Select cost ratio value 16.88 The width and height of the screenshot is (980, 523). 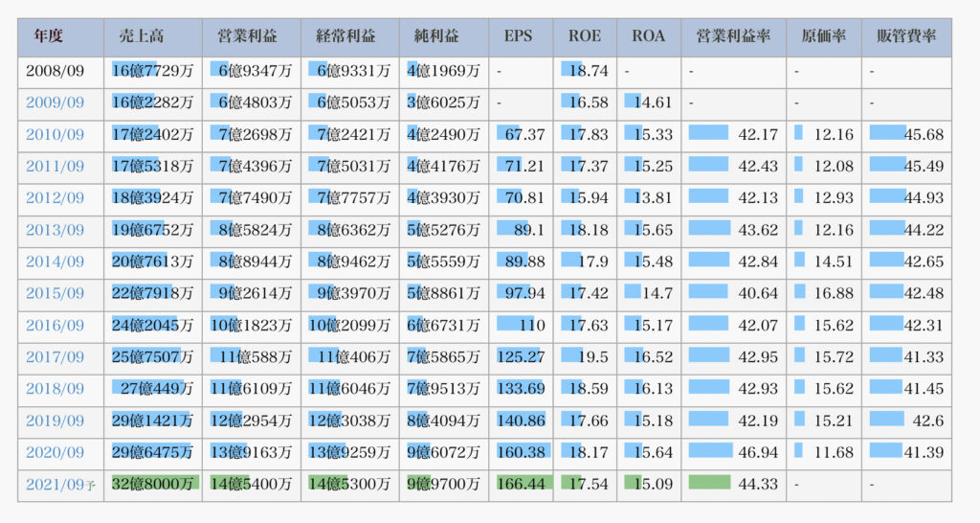pyautogui.click(x=834, y=293)
